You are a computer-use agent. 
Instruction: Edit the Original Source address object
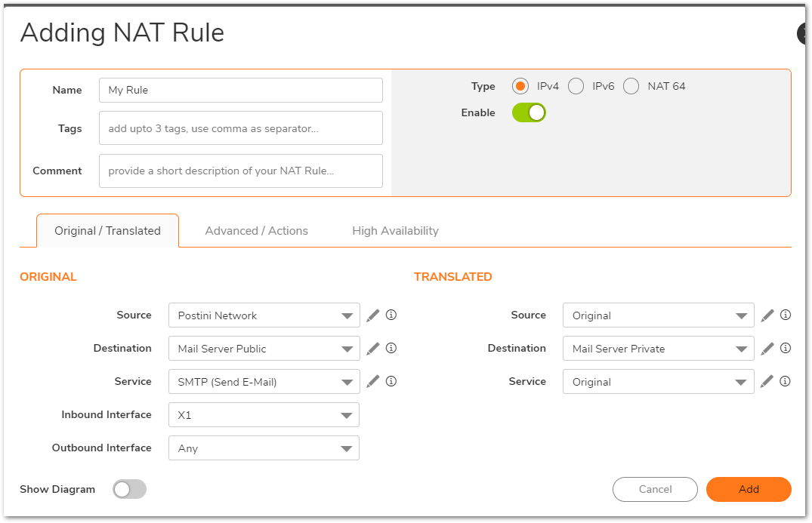[x=373, y=315]
